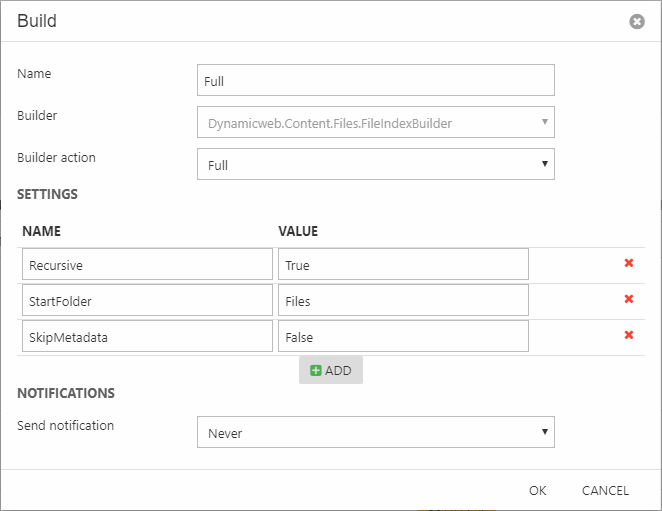Click the Files value field
The image size is (662, 511).
[x=403, y=300]
